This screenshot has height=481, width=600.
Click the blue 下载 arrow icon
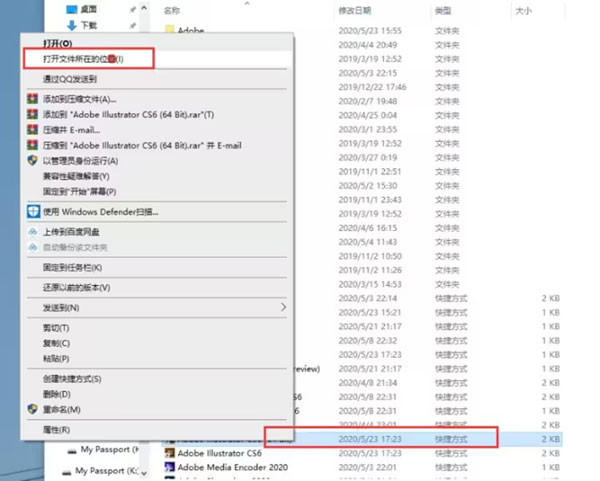point(72,26)
